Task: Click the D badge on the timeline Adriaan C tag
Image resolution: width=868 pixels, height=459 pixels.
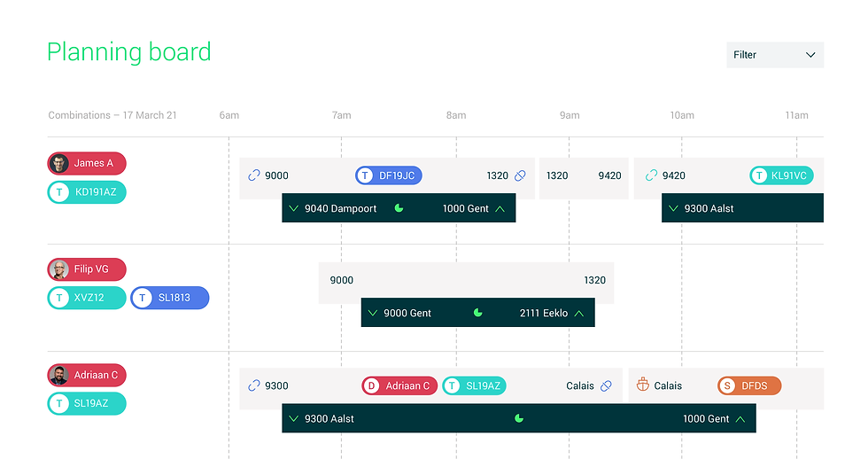Action: [371, 385]
